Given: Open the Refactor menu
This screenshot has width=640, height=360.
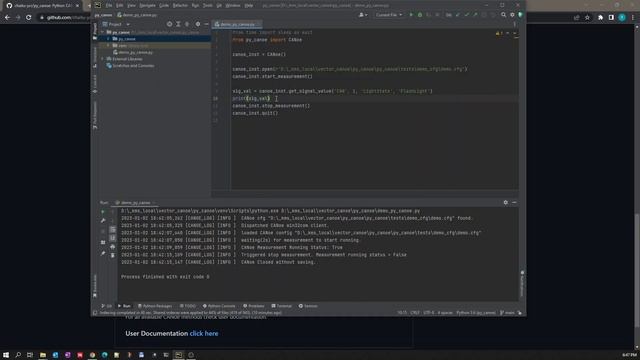Looking at the screenshot, I should 180,5.
